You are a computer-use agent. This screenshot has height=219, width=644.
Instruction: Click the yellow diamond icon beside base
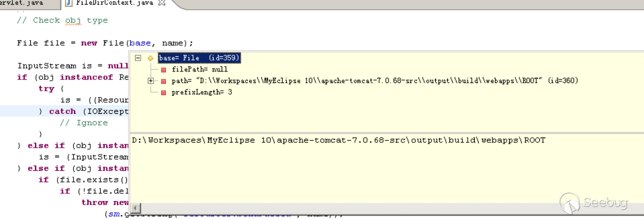coord(150,58)
